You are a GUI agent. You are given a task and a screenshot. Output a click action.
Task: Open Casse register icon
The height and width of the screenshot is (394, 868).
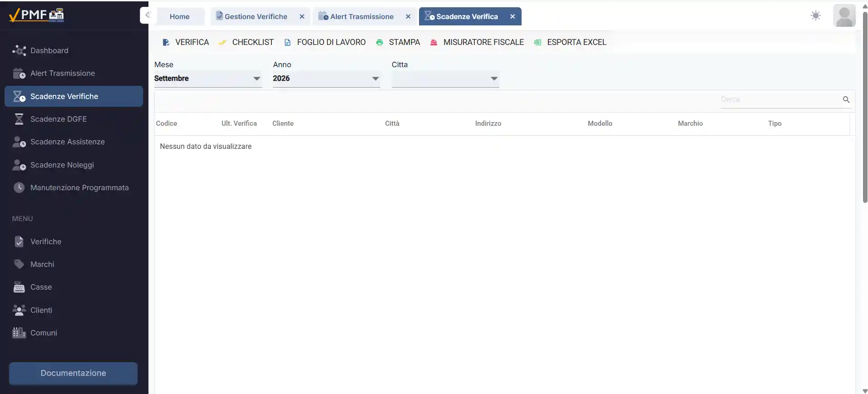pos(19,287)
